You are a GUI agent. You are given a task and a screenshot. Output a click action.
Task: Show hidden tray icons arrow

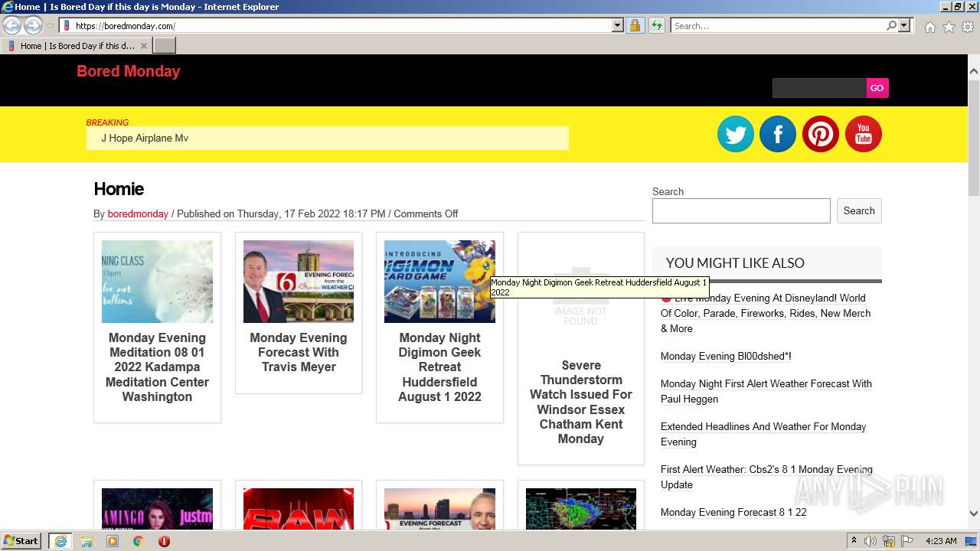tap(854, 541)
